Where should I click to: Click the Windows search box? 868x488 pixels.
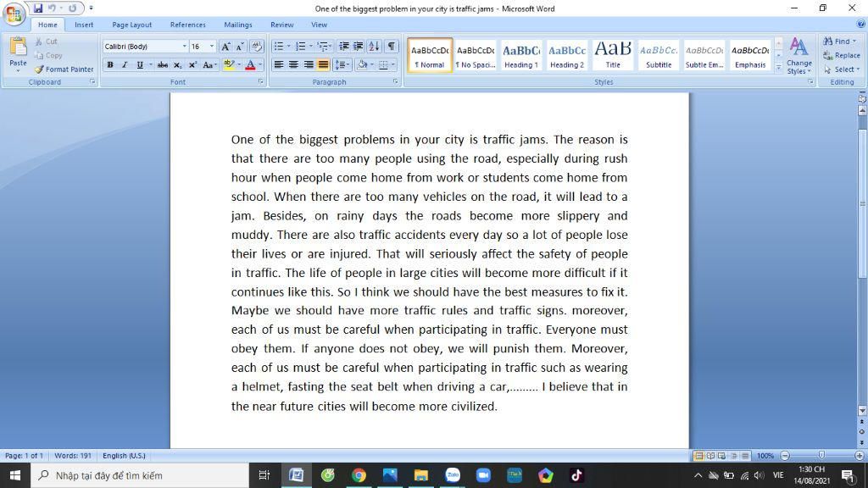(x=140, y=475)
